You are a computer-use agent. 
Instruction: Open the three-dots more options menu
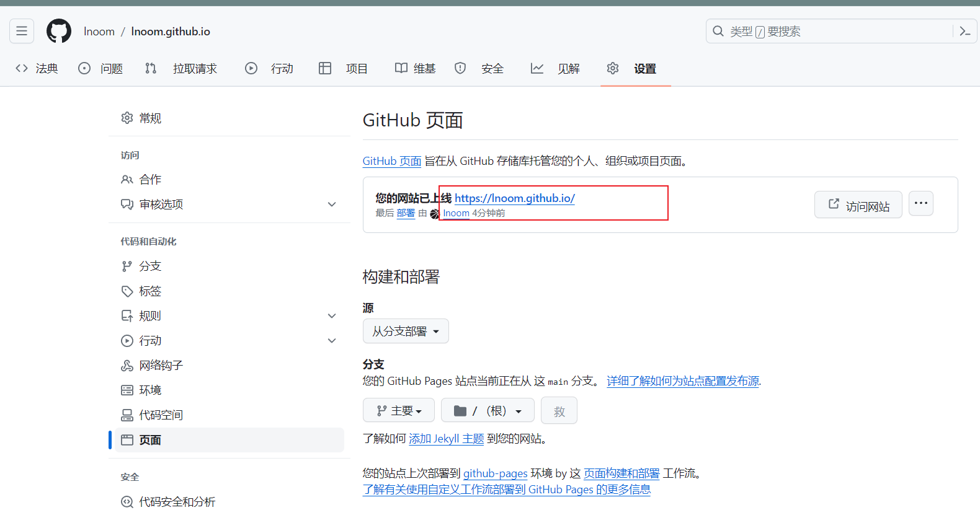click(921, 203)
